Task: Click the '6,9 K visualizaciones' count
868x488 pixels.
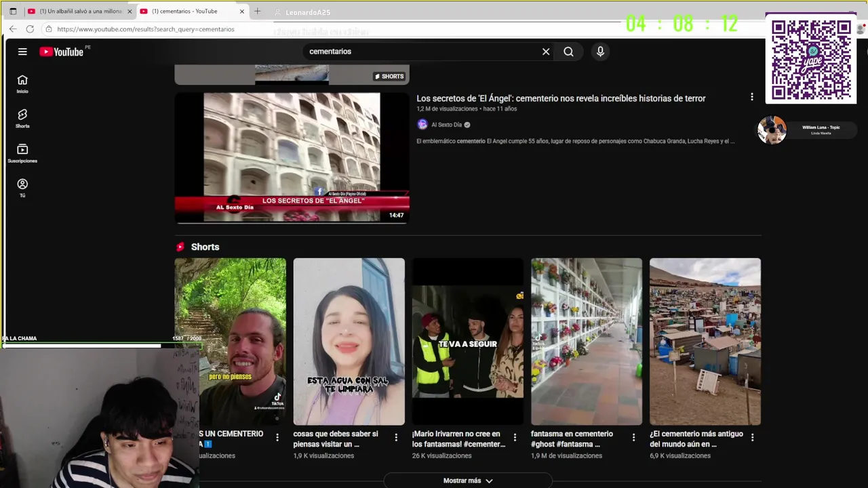Action: tap(680, 456)
